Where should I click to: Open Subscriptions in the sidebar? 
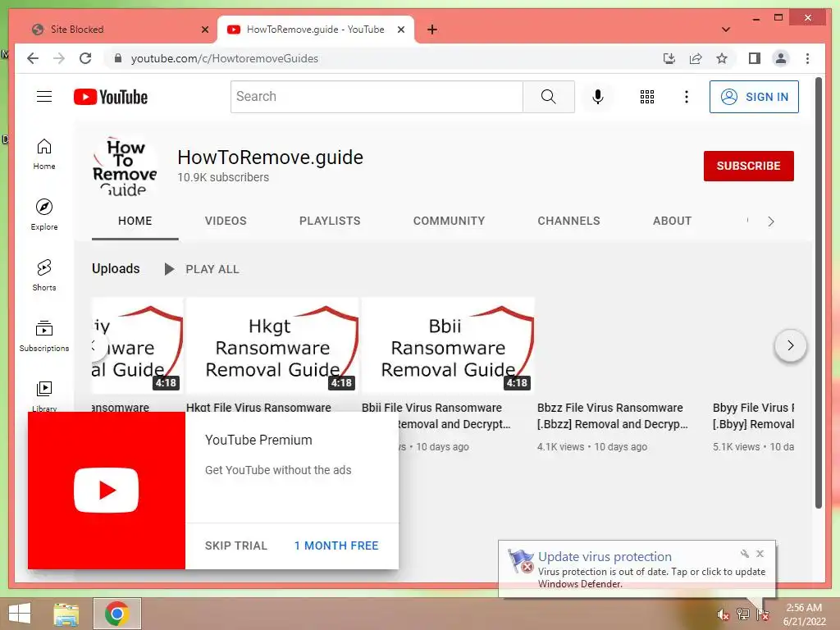coord(44,336)
